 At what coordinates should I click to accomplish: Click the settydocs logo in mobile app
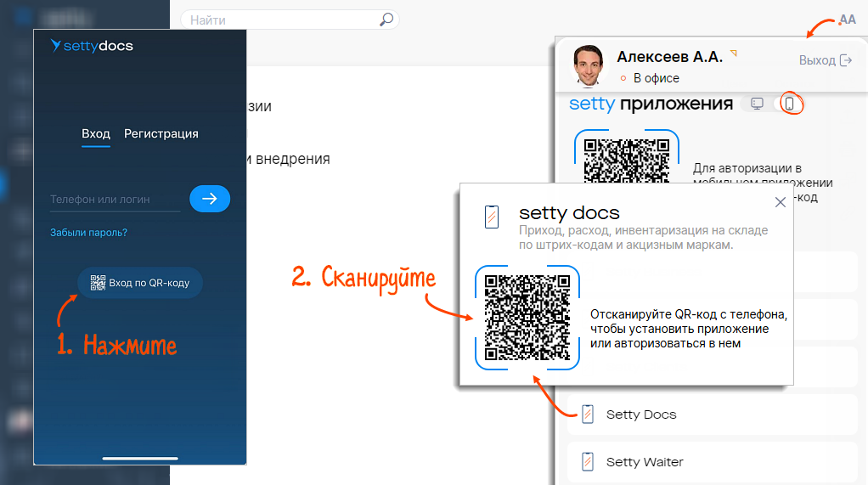(92, 46)
